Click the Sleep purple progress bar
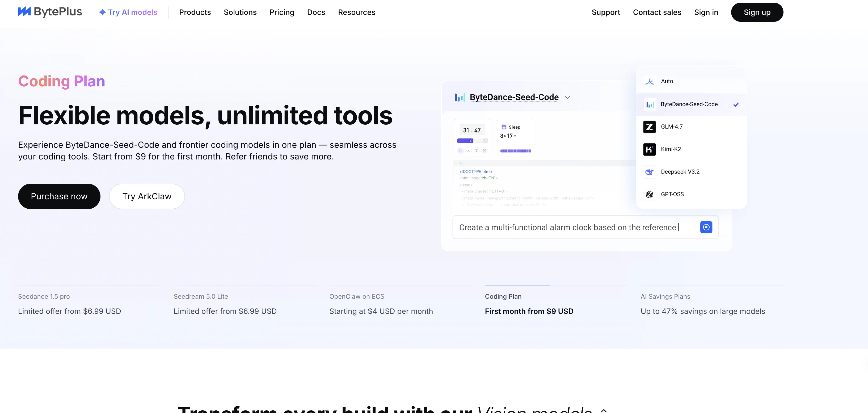 (x=515, y=151)
